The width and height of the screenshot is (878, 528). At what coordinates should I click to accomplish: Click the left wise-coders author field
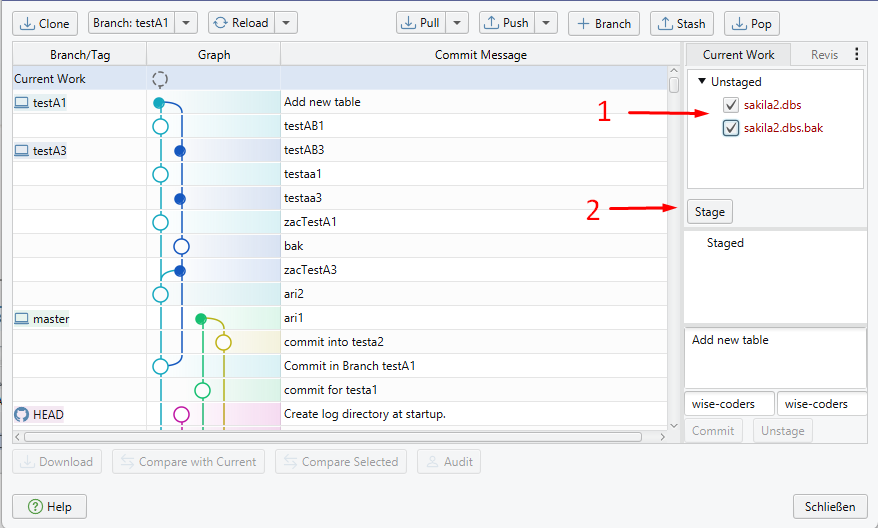pyautogui.click(x=729, y=404)
